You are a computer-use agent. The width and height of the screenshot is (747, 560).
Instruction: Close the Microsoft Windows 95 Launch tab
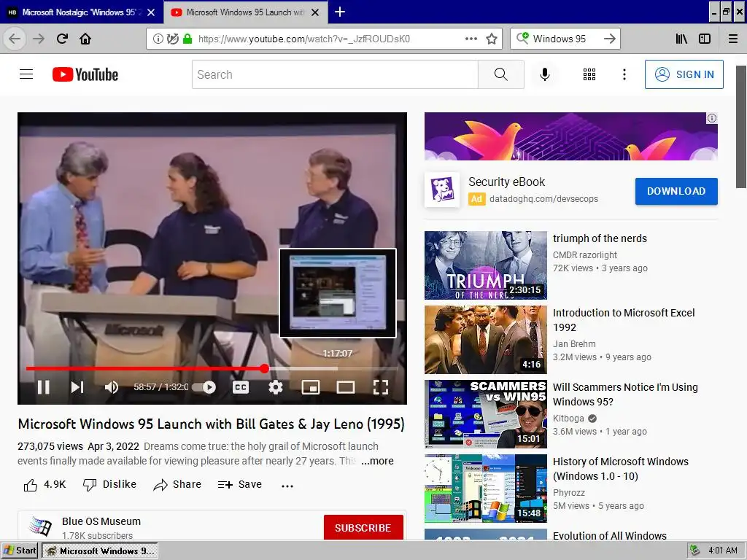click(x=315, y=12)
